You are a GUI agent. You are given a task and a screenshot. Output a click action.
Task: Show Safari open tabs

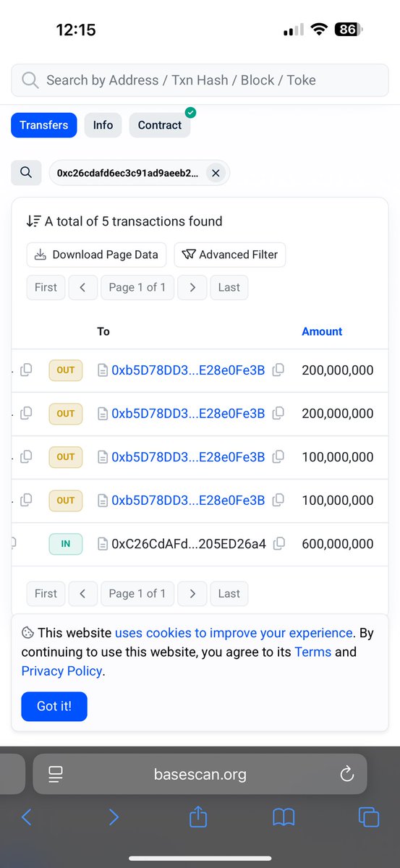click(x=369, y=817)
